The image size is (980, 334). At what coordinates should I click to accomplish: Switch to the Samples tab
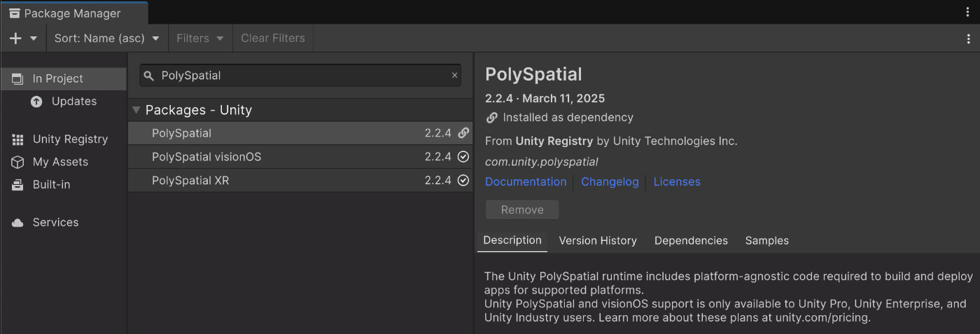(x=766, y=240)
